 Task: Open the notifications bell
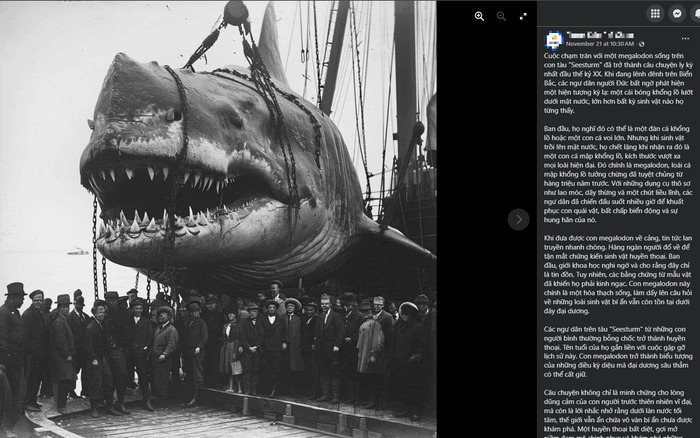(x=696, y=13)
